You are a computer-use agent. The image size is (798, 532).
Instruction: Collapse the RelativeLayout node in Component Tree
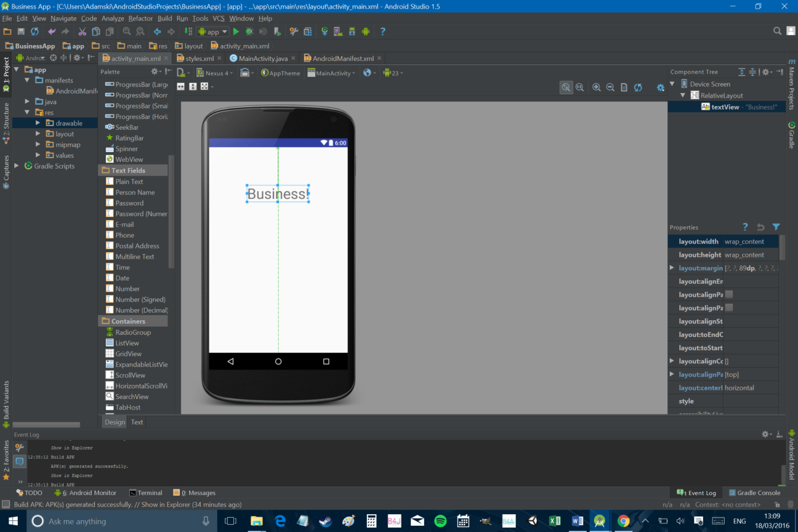(x=683, y=95)
